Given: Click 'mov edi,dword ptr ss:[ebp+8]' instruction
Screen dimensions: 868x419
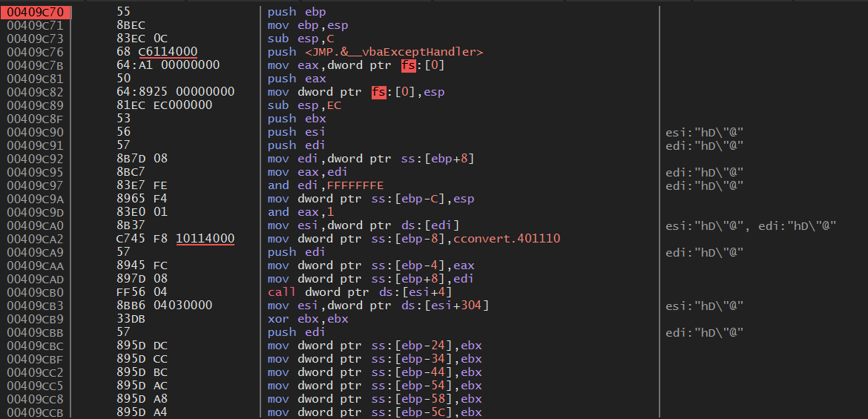Looking at the screenshot, I should tap(371, 158).
